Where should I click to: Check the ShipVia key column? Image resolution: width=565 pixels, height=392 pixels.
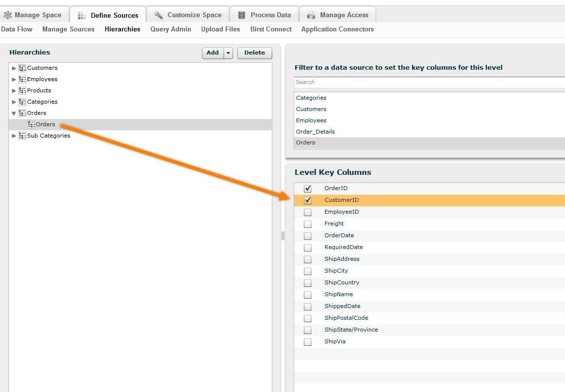(307, 342)
